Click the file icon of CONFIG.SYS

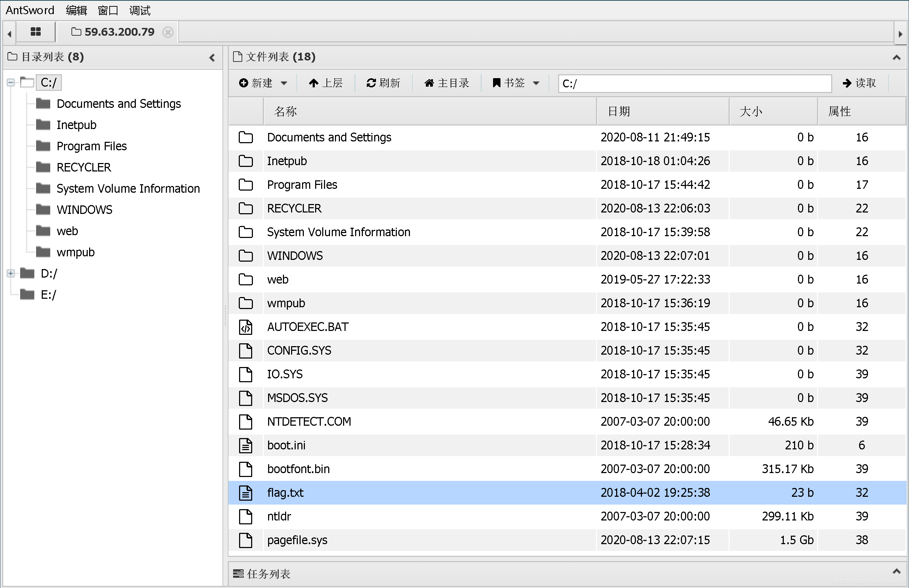coord(245,351)
